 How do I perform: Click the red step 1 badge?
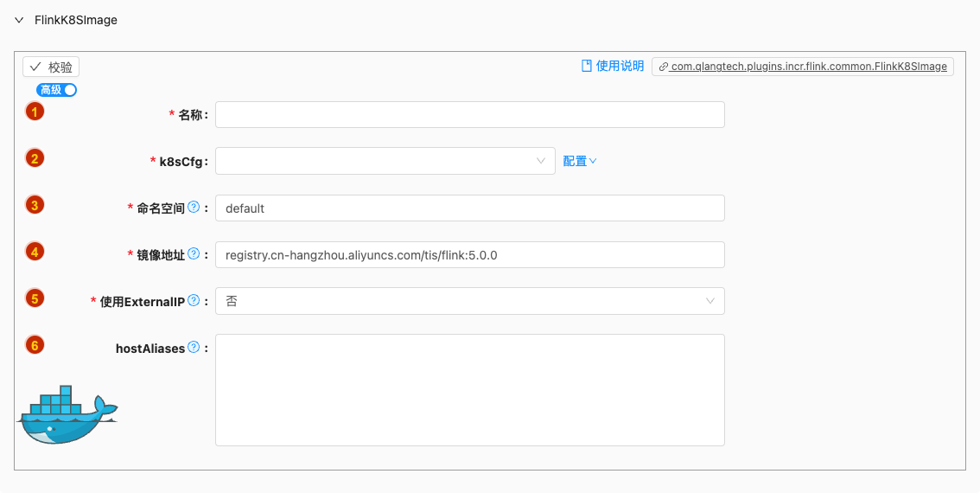point(35,112)
